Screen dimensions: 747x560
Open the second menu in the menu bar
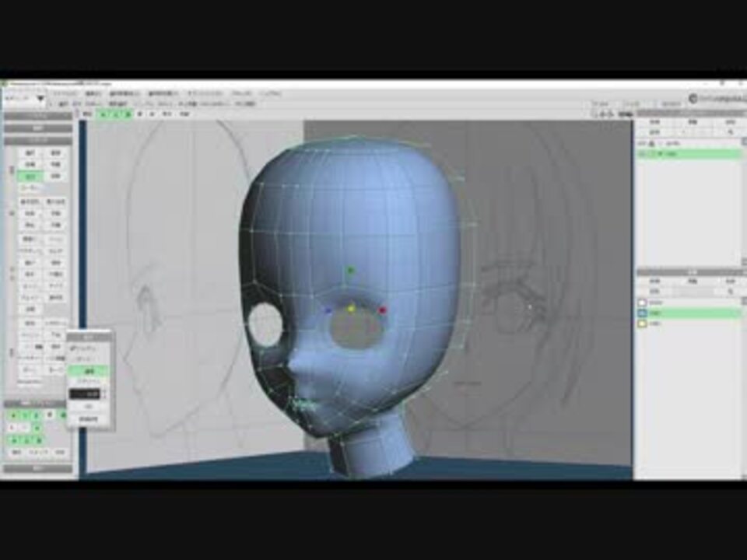pyautogui.click(x=93, y=93)
